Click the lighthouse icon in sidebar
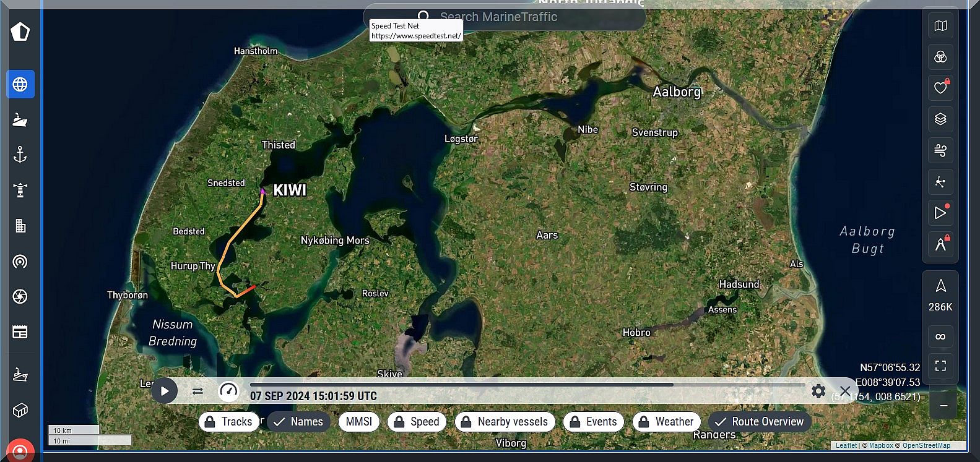This screenshot has height=462, width=980. (x=20, y=190)
